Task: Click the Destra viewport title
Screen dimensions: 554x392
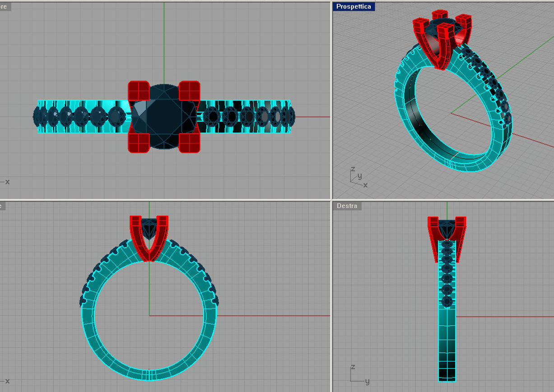Action: point(347,206)
